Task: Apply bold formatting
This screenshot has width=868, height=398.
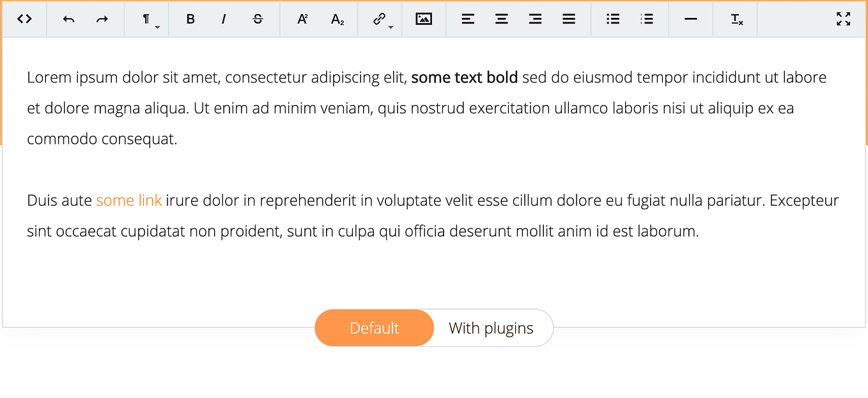Action: pos(190,19)
